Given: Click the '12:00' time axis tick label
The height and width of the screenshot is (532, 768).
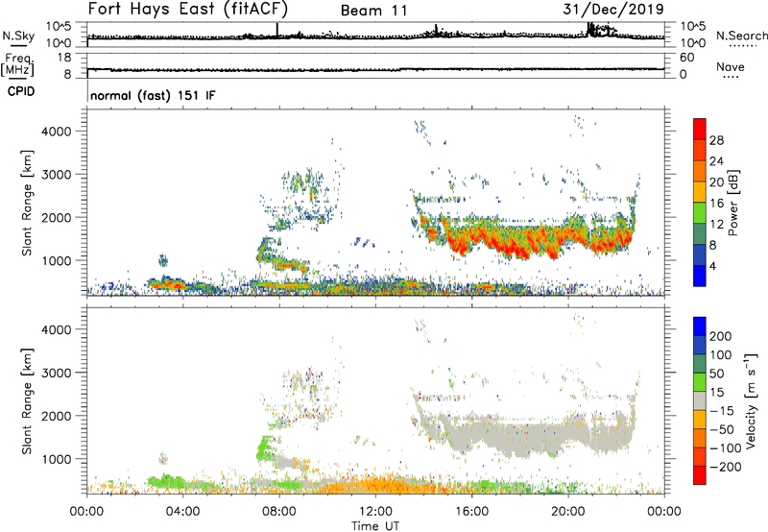Looking at the screenshot, I should [375, 512].
